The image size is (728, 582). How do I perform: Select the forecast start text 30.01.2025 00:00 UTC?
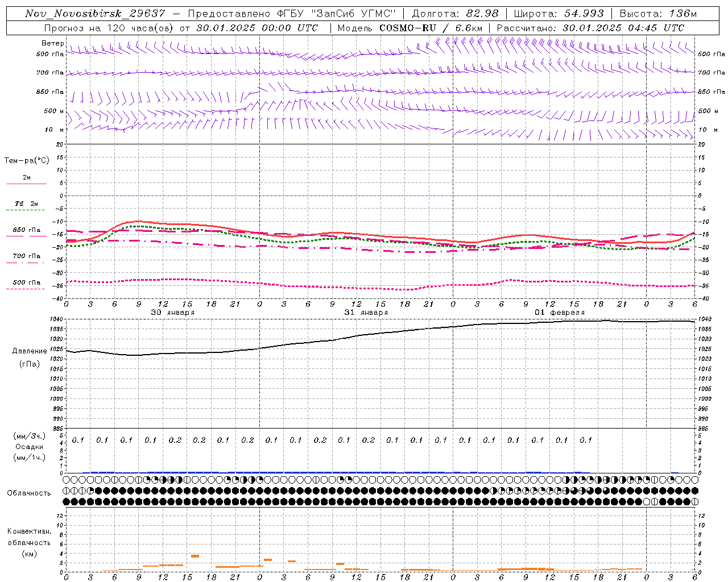pos(257,28)
